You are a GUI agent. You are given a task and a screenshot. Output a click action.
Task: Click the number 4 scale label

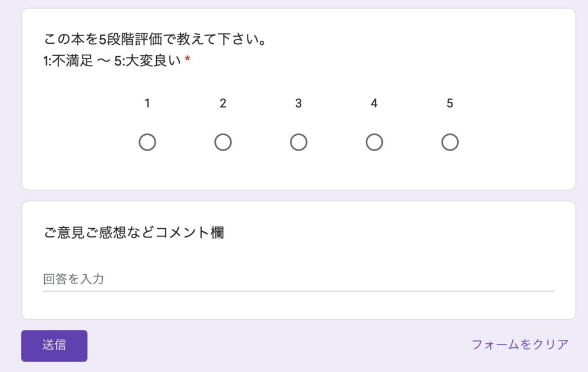pyautogui.click(x=374, y=103)
